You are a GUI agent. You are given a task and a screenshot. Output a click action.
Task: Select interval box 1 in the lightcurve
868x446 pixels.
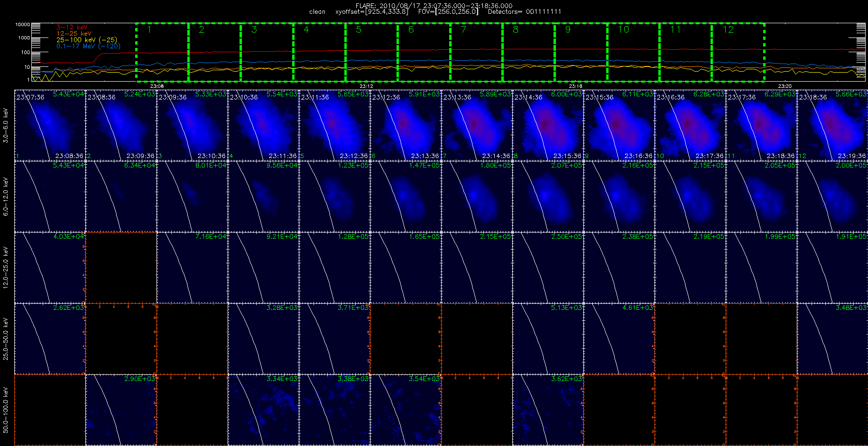(x=162, y=52)
